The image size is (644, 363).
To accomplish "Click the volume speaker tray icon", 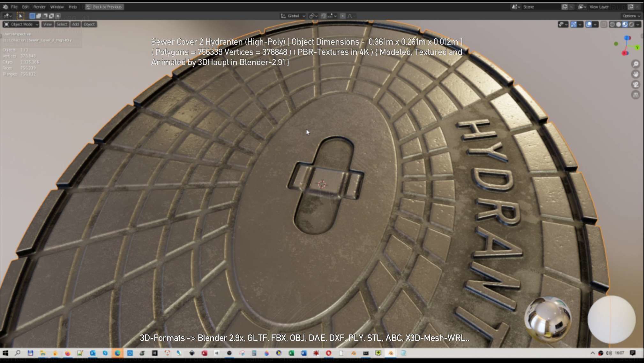I will click(x=609, y=353).
